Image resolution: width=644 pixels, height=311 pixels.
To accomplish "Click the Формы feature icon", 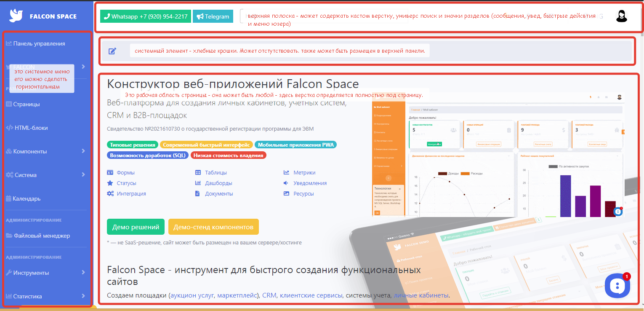I will point(110,172).
